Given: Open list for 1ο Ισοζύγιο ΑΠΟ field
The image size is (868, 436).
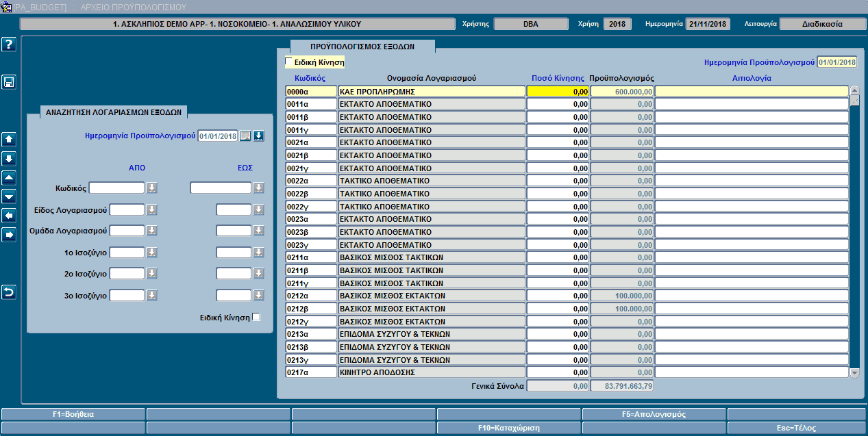Looking at the screenshot, I should coord(152,253).
